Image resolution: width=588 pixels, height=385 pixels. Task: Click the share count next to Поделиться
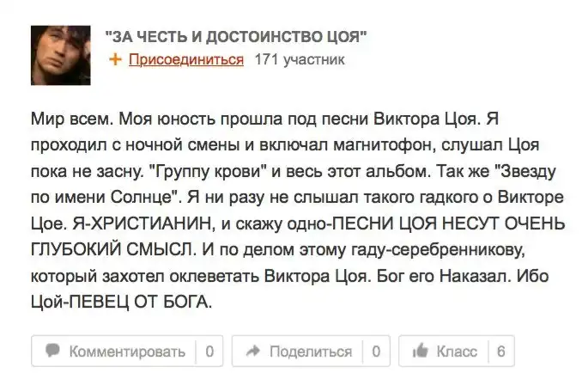(x=375, y=351)
